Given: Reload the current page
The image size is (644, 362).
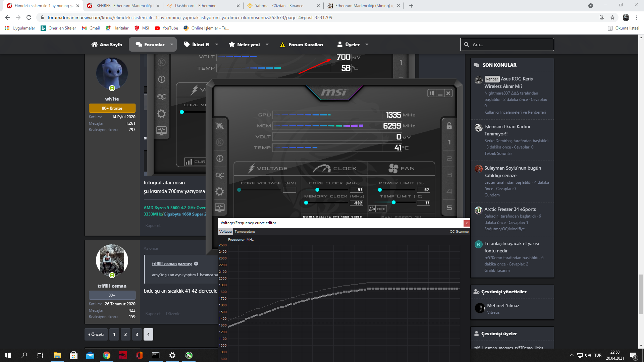Looking at the screenshot, I should click(x=29, y=17).
